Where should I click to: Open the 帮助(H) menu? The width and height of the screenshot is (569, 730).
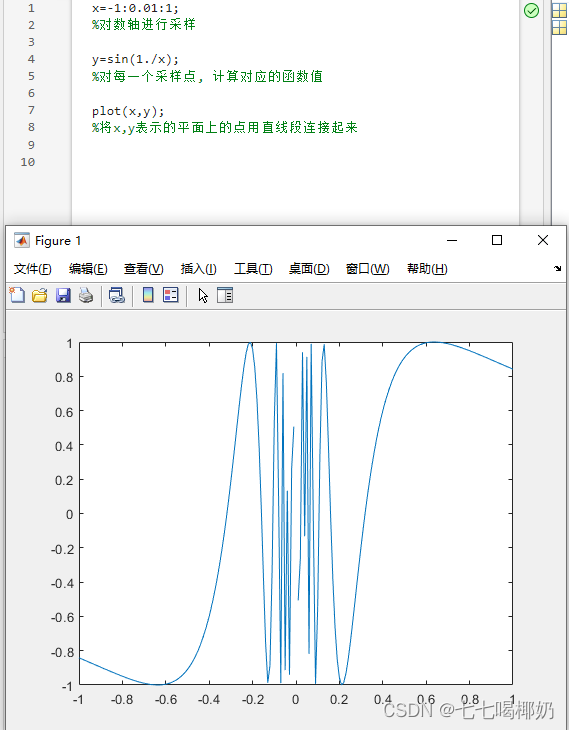(x=427, y=269)
